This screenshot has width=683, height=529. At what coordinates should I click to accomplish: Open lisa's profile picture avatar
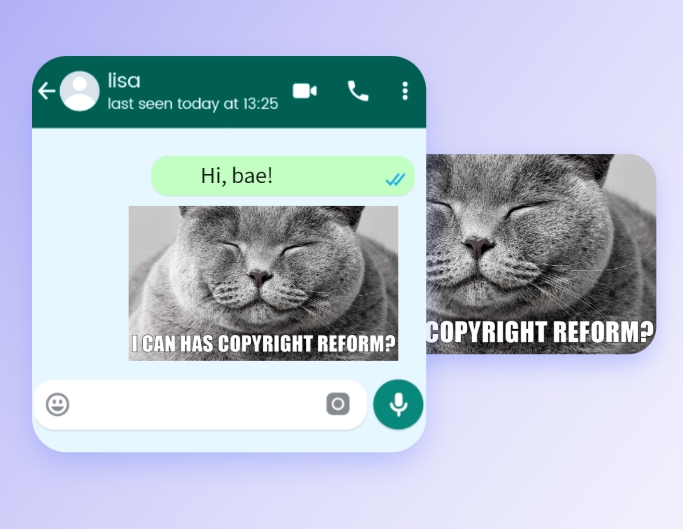[80, 91]
